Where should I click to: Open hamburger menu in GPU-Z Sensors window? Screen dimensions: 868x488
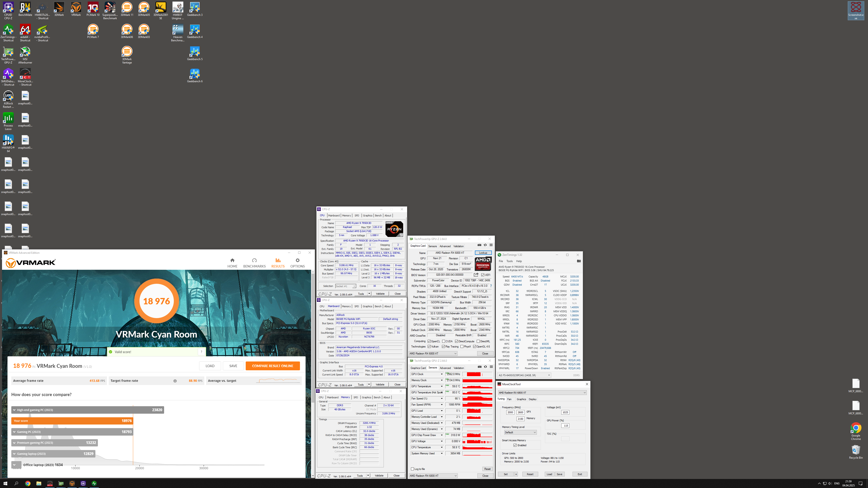(x=491, y=367)
